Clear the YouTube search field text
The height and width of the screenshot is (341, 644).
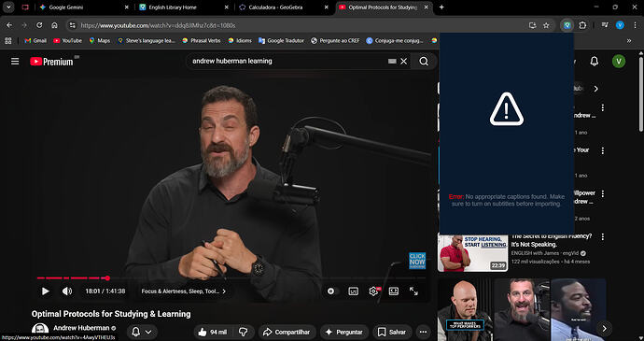[x=404, y=62]
